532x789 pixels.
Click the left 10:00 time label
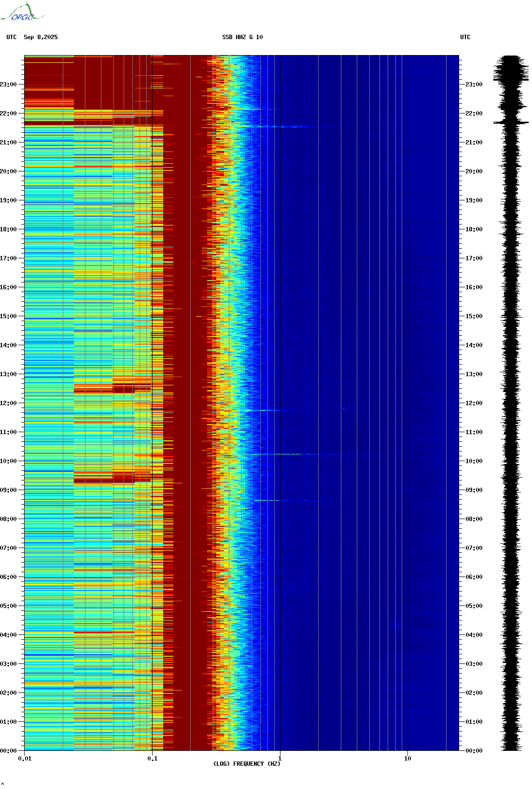coord(8,461)
